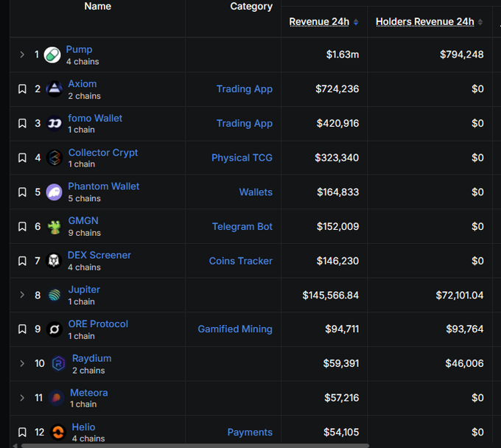
Task: Open the Helio protocol link
Action: [83, 427]
